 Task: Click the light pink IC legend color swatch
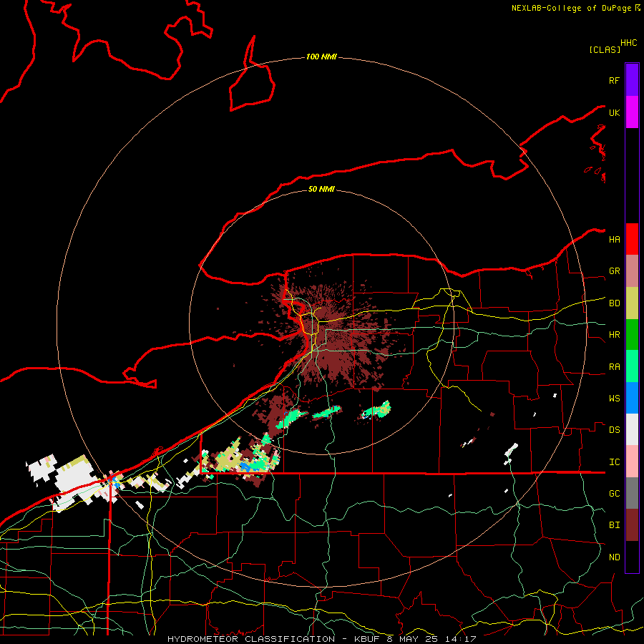[x=632, y=462]
